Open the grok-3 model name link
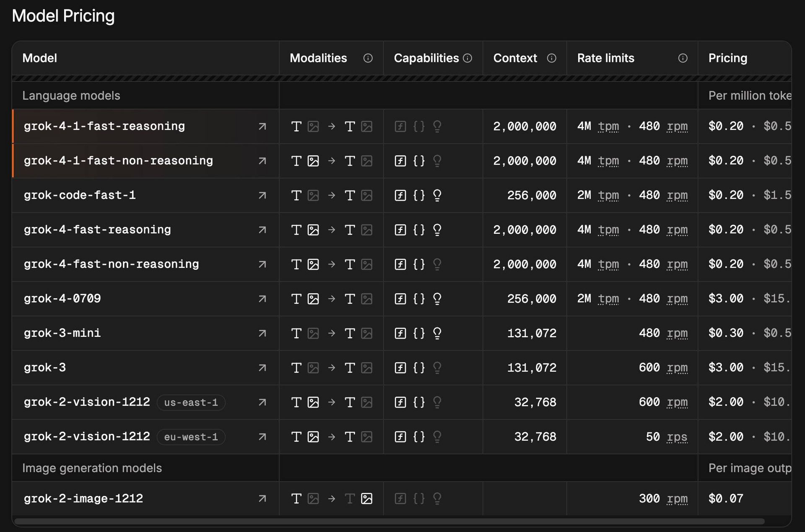 [45, 368]
